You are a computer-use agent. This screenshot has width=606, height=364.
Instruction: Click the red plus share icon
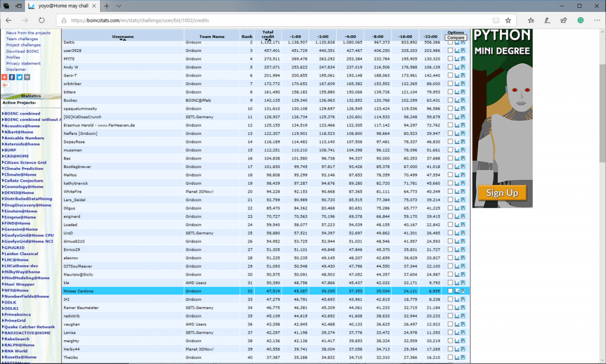coord(5,78)
